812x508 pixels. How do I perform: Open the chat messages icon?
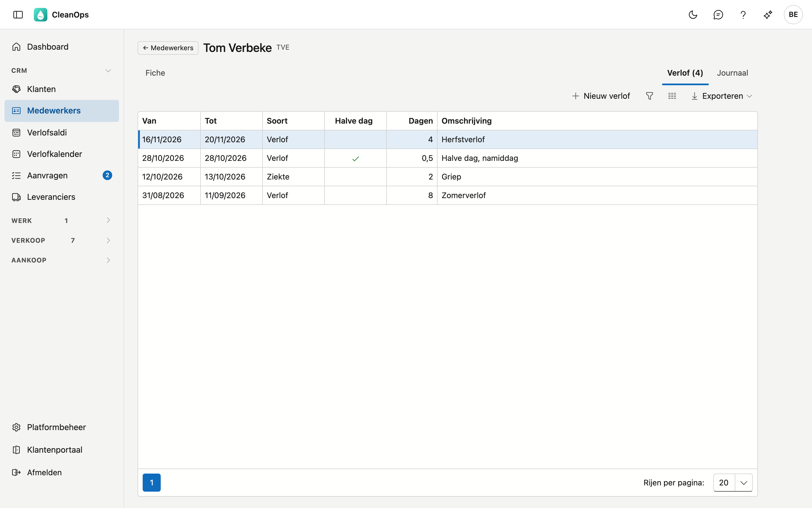718,14
